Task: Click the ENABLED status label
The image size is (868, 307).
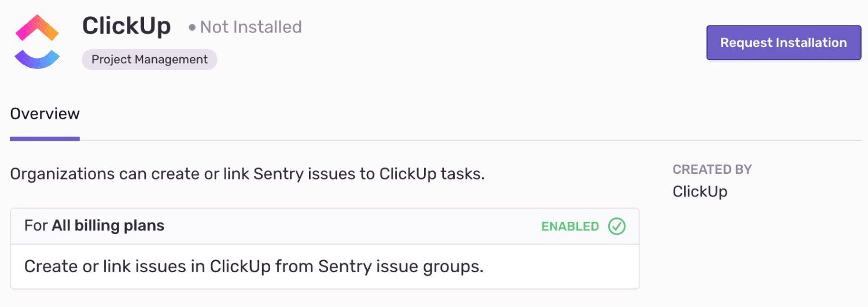Action: coord(570,226)
